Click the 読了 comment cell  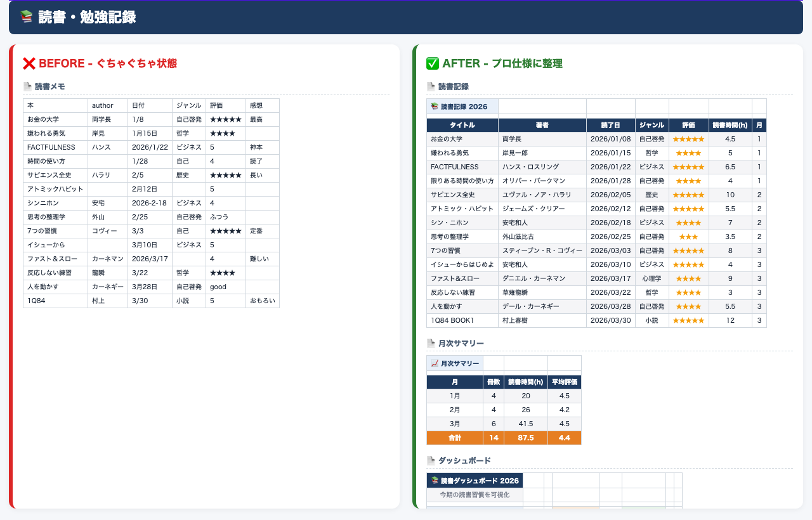[x=263, y=161]
